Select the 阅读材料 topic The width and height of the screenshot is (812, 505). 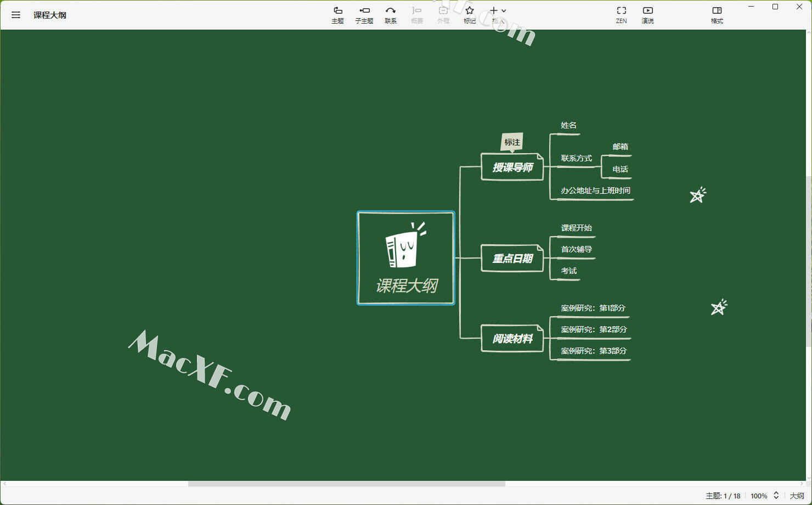pyautogui.click(x=512, y=338)
